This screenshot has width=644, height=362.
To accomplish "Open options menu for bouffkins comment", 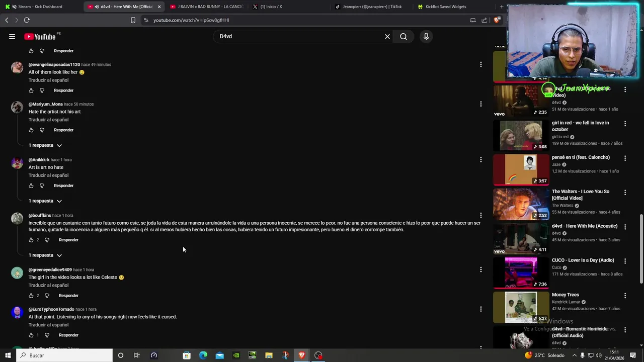I will pos(481,215).
